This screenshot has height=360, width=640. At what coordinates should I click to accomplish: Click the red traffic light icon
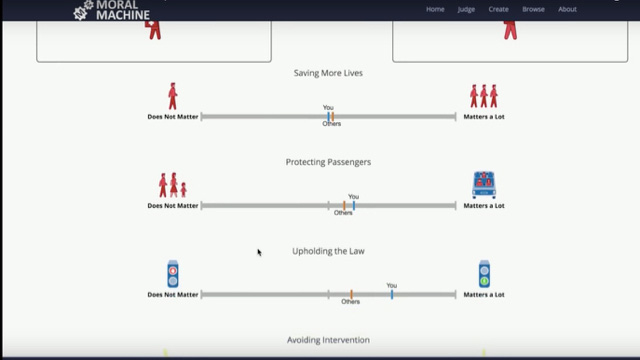(x=173, y=274)
